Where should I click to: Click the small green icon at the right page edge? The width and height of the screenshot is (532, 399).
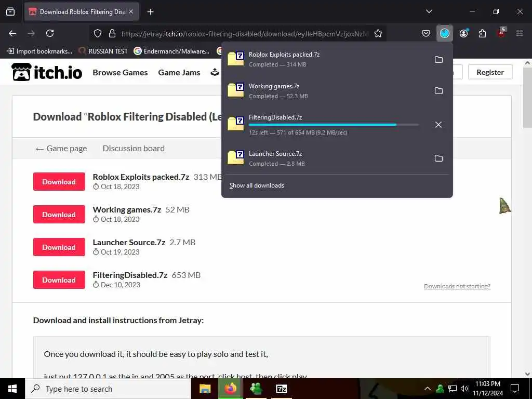pos(505,206)
